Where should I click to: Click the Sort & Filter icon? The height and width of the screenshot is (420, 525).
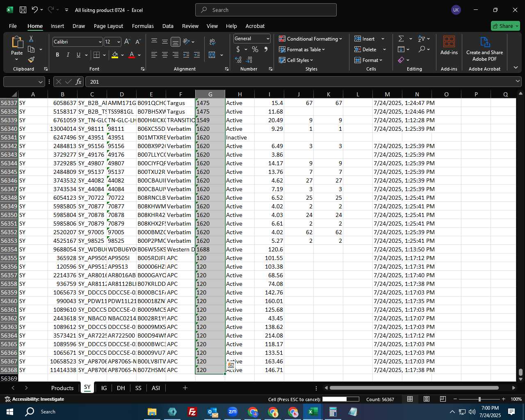pyautogui.click(x=422, y=39)
